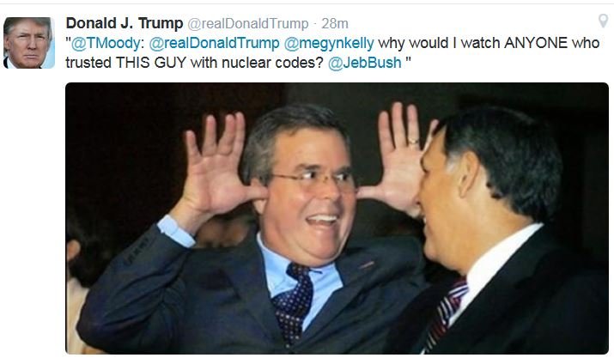Click the blue @realDonaldTrump mention in tweet text

[214, 43]
